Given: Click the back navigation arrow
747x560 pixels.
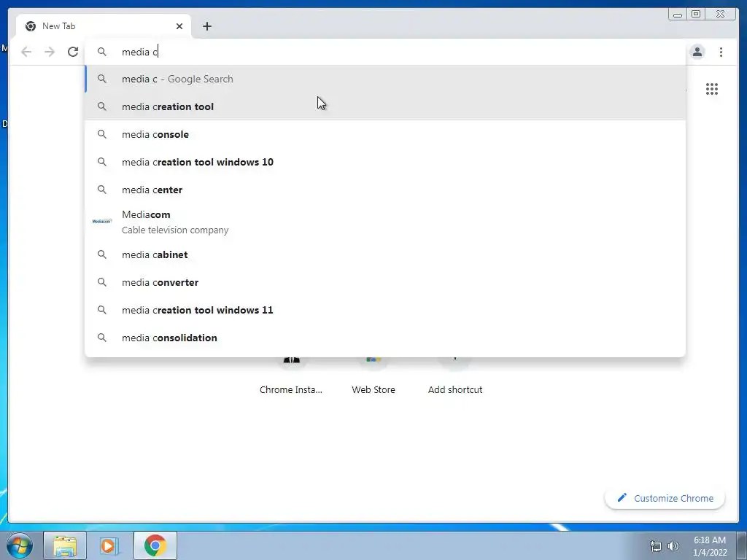Looking at the screenshot, I should (x=26, y=52).
